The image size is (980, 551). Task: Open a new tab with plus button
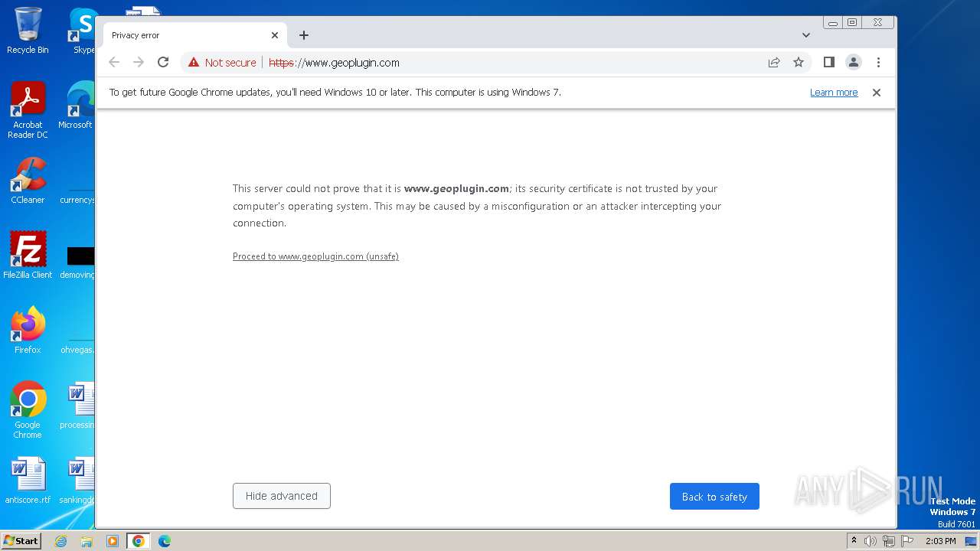pos(304,35)
